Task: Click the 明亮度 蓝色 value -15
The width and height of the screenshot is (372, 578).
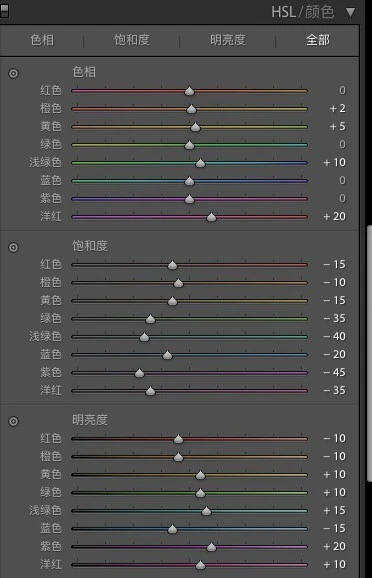Action: coord(334,528)
